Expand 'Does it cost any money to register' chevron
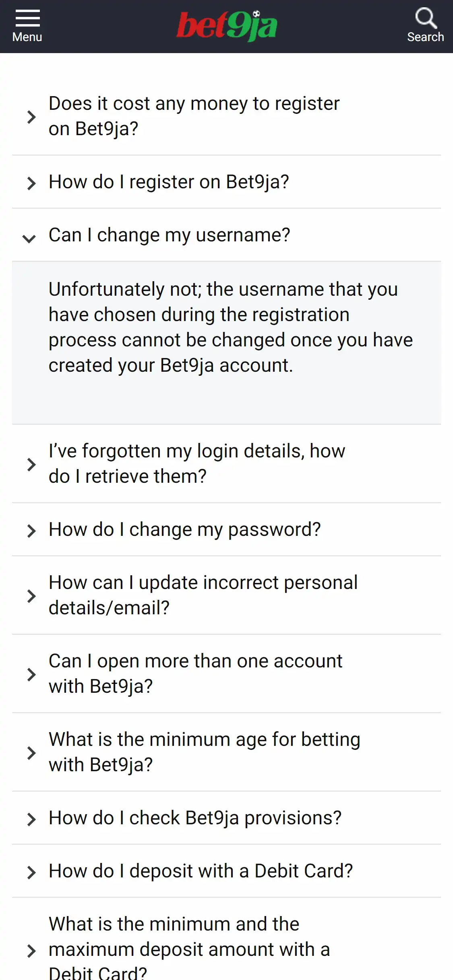The width and height of the screenshot is (453, 980). 31,117
